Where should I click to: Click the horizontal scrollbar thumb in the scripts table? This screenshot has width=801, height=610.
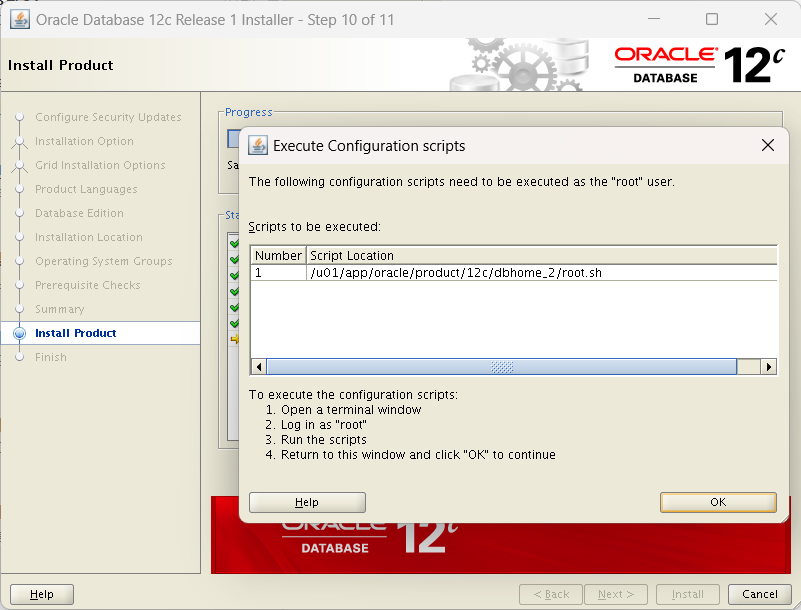coord(502,367)
